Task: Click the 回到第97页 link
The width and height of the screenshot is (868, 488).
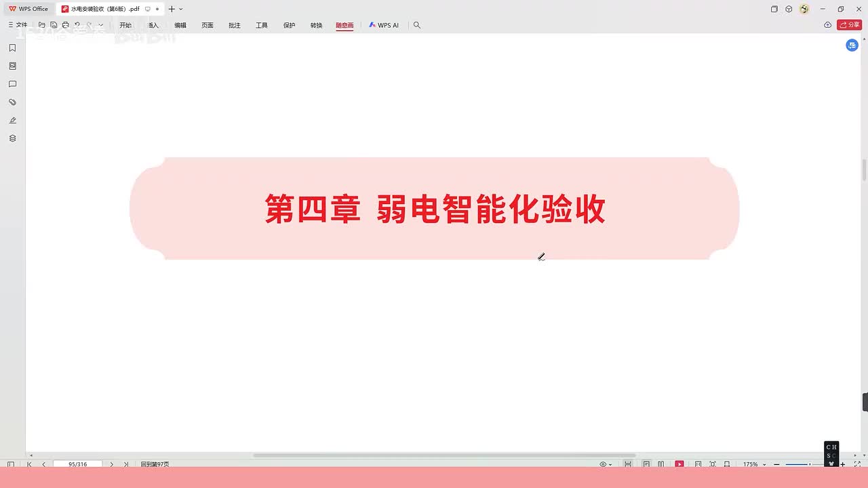Action: click(155, 464)
